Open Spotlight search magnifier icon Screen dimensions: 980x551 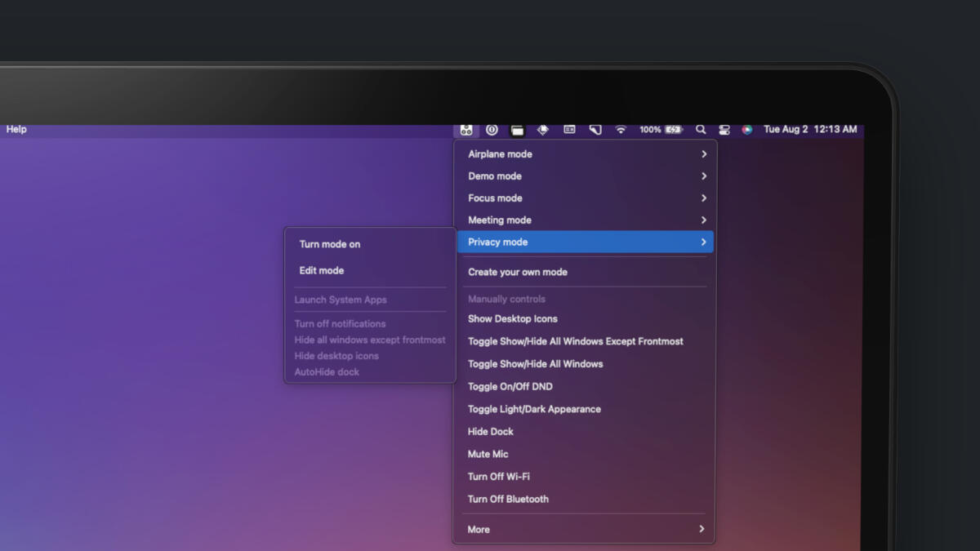pos(701,130)
